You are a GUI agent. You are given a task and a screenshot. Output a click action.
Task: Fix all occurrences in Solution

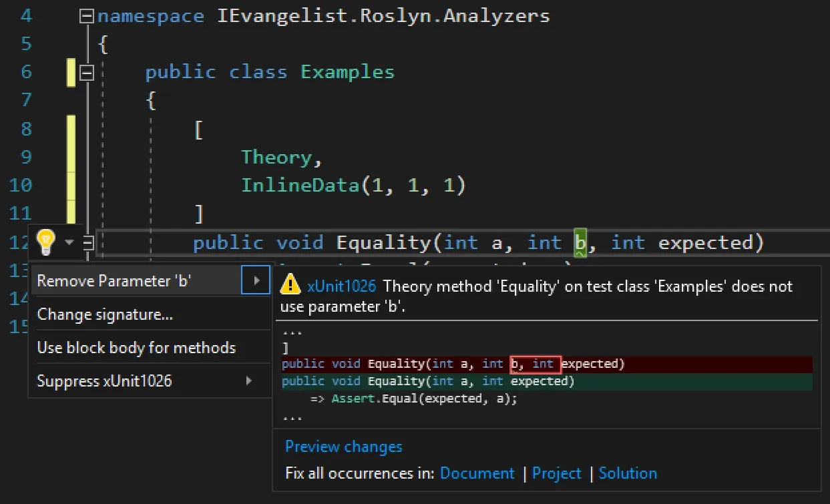(628, 473)
